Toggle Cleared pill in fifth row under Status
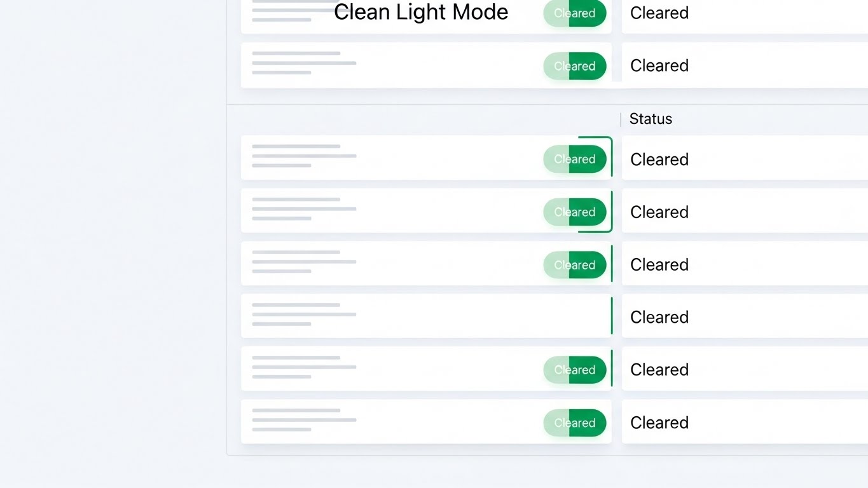868x488 pixels. [x=574, y=370]
